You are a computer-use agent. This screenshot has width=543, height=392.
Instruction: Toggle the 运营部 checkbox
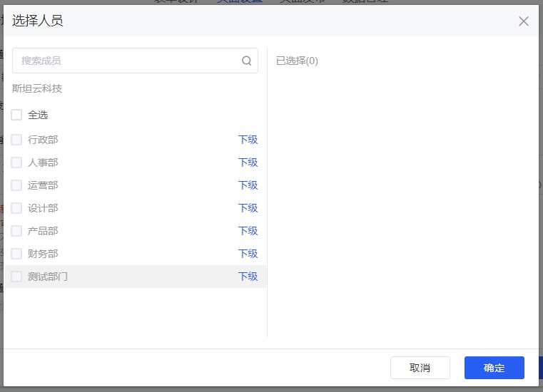[16, 185]
